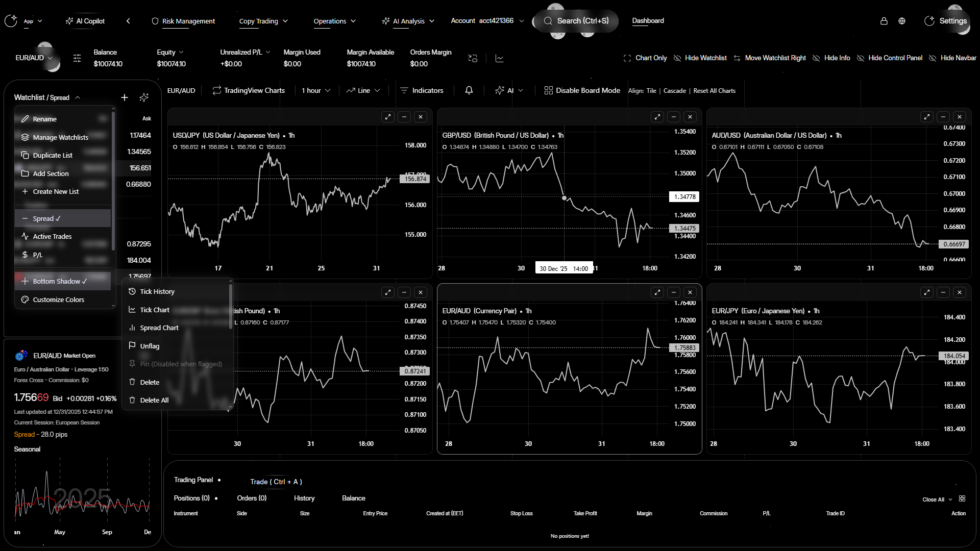This screenshot has height=551, width=980.
Task: Click Disable Board Mode button
Action: pyautogui.click(x=582, y=90)
